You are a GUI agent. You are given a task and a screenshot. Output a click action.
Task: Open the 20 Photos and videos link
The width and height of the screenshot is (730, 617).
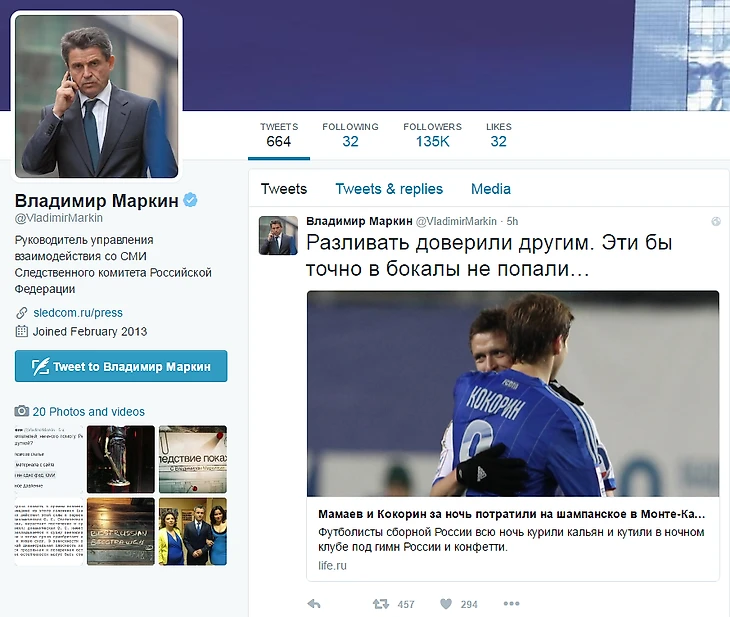(x=88, y=412)
